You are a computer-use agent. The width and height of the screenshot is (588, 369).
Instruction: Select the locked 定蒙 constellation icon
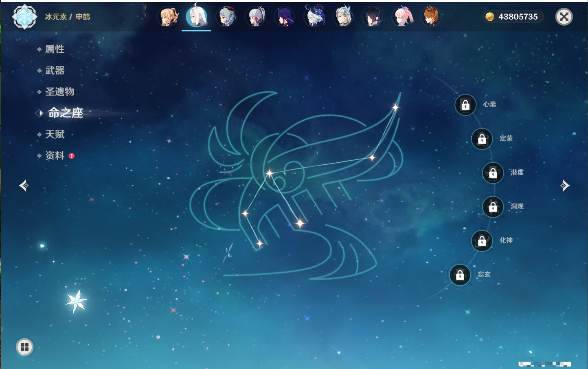pyautogui.click(x=482, y=139)
